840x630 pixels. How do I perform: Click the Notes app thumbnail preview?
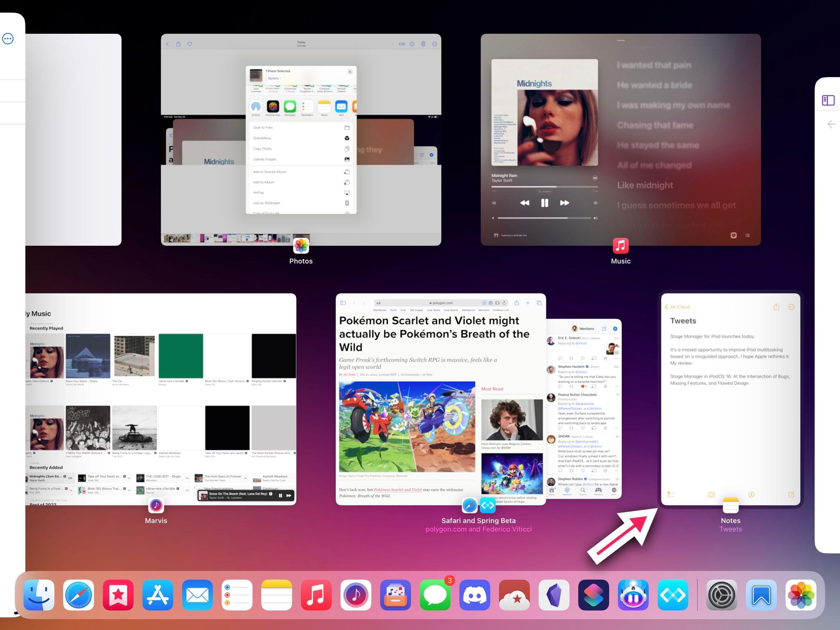(728, 397)
